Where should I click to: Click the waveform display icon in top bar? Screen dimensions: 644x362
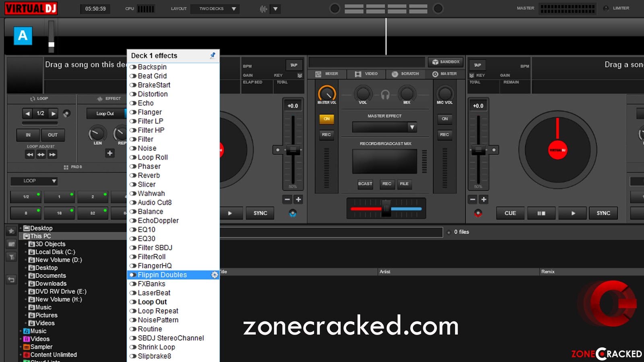(x=263, y=9)
